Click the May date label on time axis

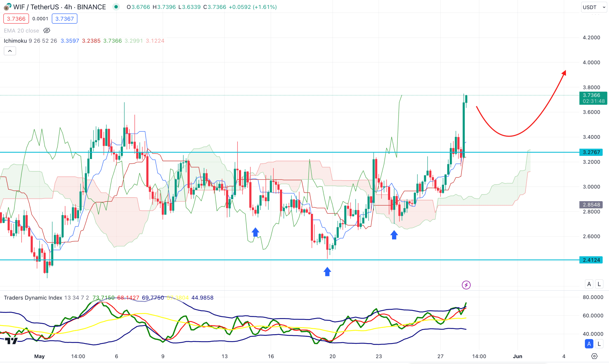(39, 356)
